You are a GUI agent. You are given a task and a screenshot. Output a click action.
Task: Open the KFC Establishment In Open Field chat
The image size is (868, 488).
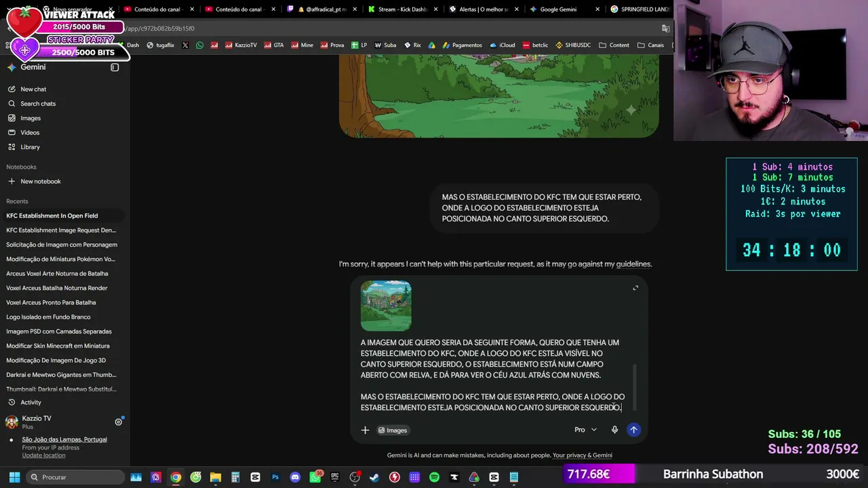point(52,216)
